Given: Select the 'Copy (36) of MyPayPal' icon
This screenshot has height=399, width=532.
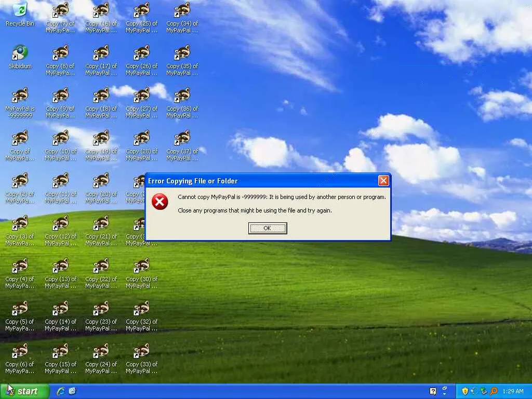Looking at the screenshot, I should tap(182, 103).
